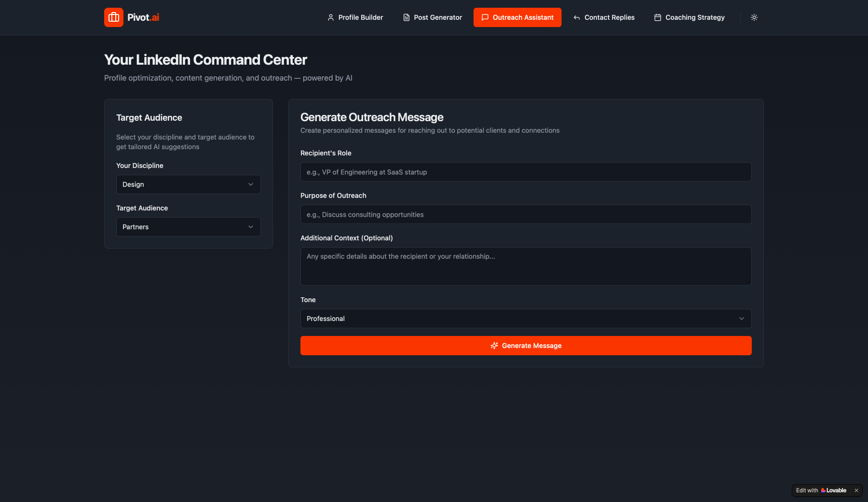Click the Generate Message button

tap(526, 346)
